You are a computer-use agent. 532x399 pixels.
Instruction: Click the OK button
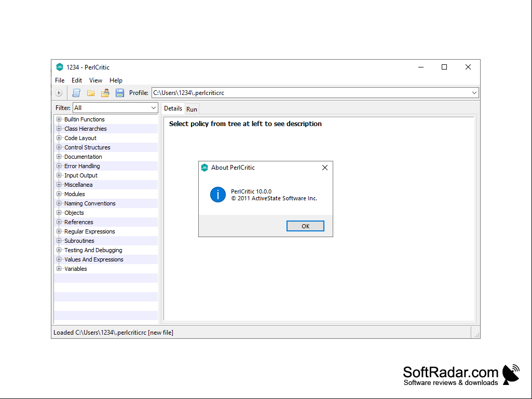(x=305, y=226)
